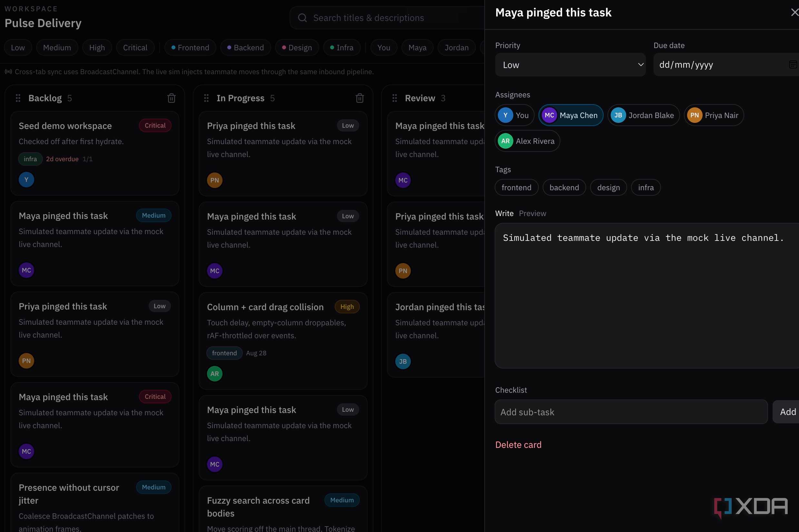Toggle the Critical priority filter

pyautogui.click(x=135, y=47)
